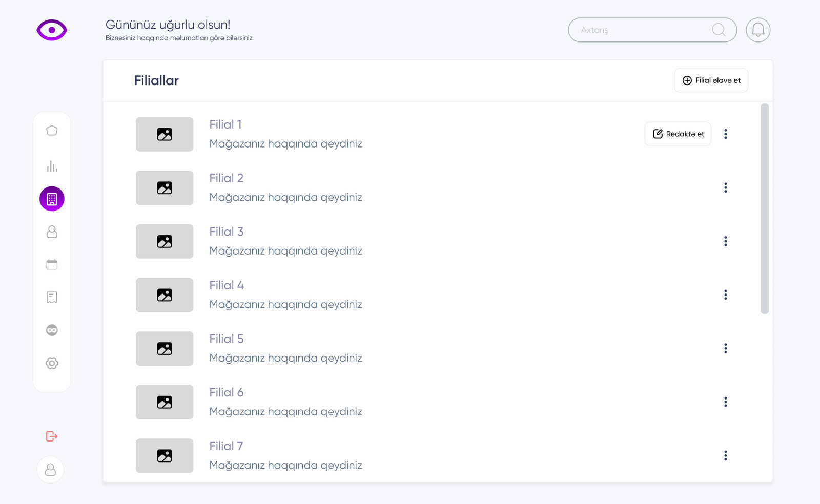This screenshot has width=820, height=504.
Task: Go to the home sidebar icon
Action: coord(52,131)
